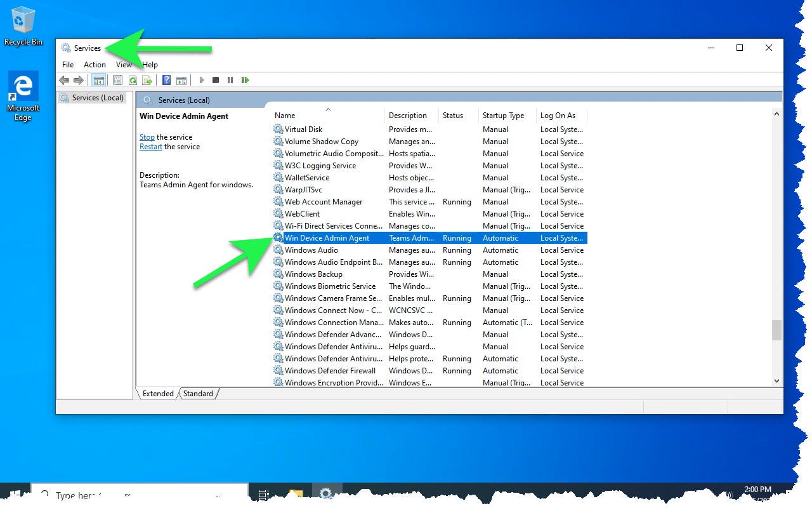
Task: Click the Pause Service toolbar icon
Action: pos(230,80)
